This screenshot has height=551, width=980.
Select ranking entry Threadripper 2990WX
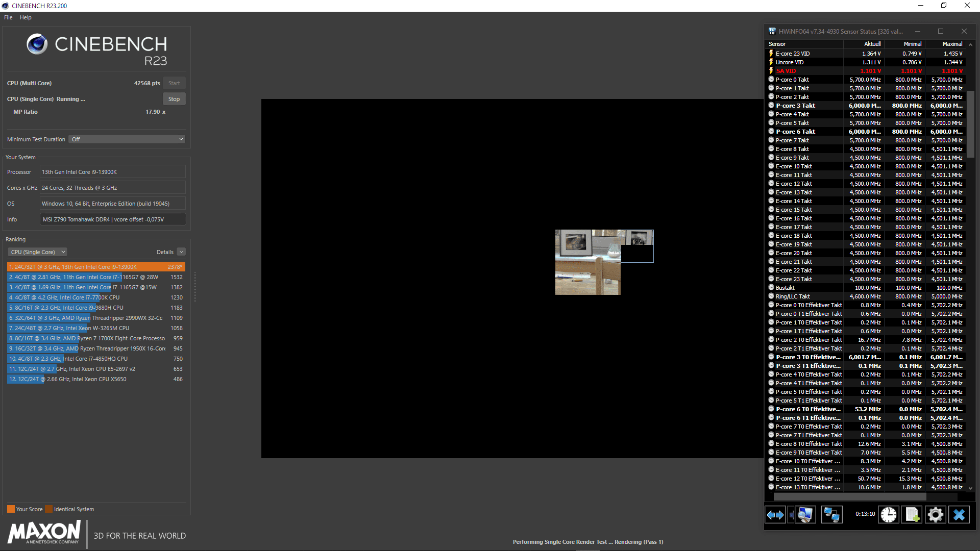pos(96,318)
